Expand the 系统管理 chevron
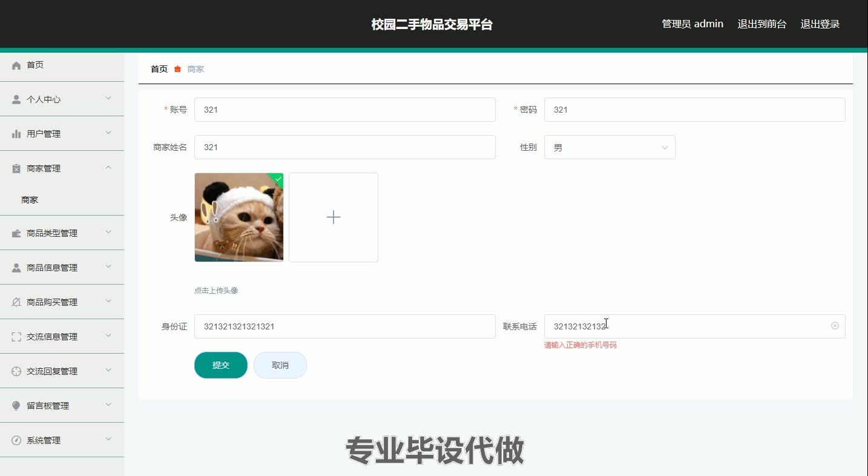This screenshot has width=868, height=476. point(108,439)
